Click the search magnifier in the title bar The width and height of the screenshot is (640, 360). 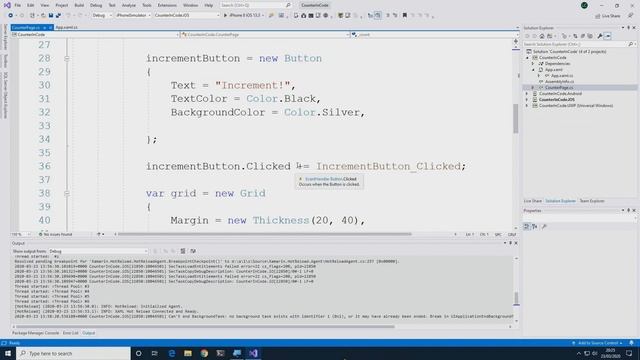click(x=288, y=5)
